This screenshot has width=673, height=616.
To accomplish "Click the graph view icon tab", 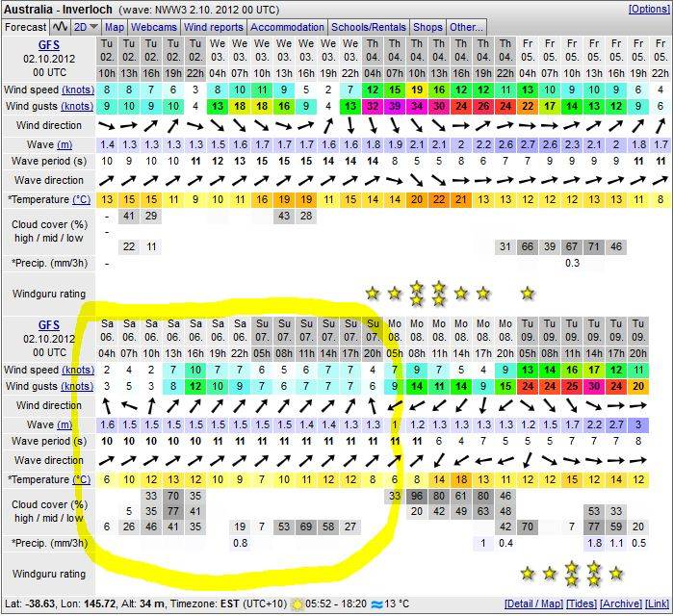I will [x=61, y=27].
